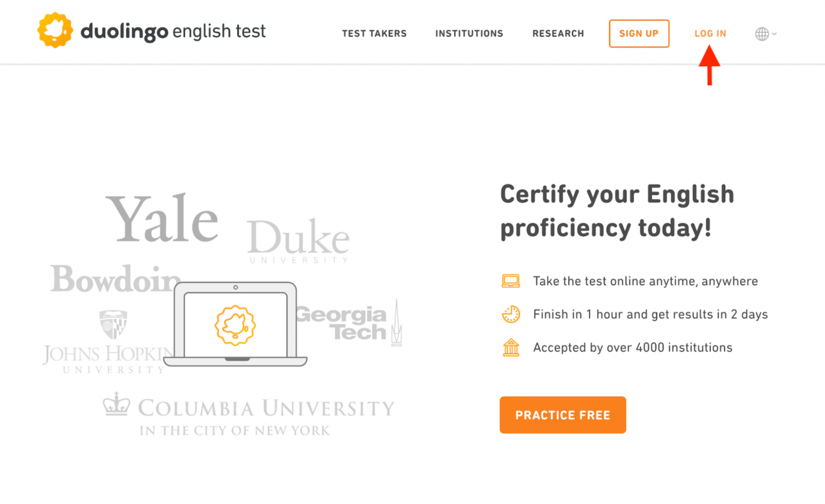Viewport: 825px width, 504px height.
Task: Click the Georgia Tech tower icon
Action: [396, 322]
